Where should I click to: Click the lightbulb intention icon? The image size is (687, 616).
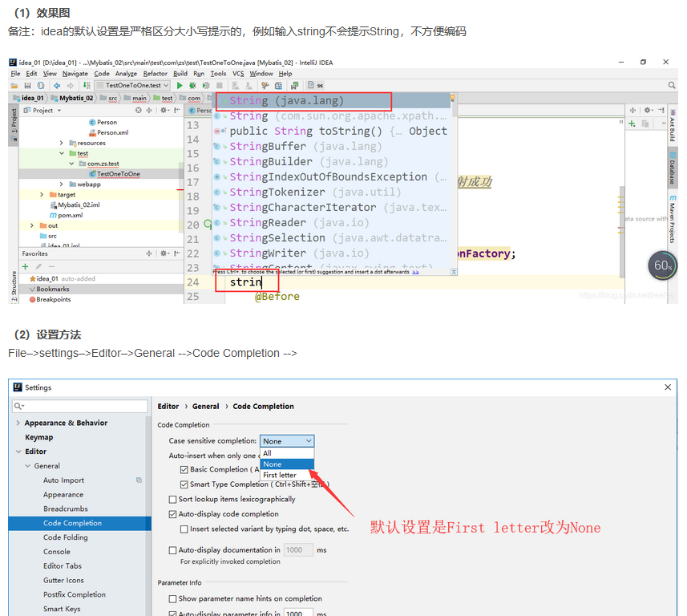[x=453, y=98]
